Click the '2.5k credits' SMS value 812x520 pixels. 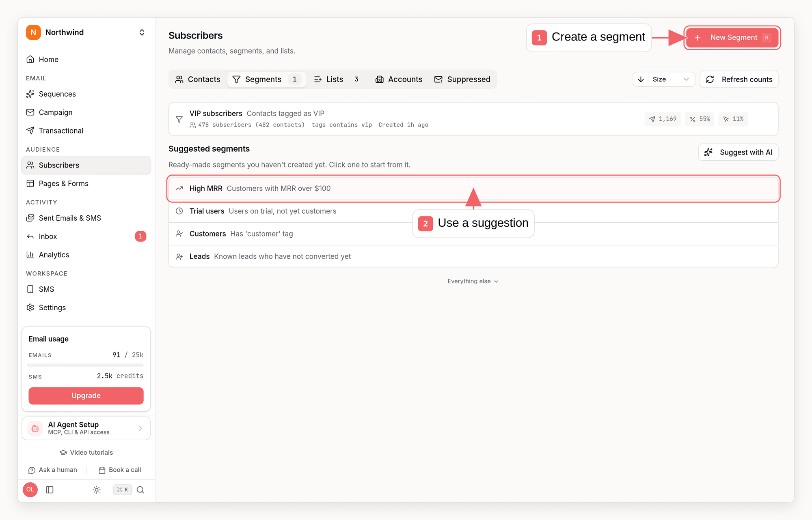coord(120,376)
